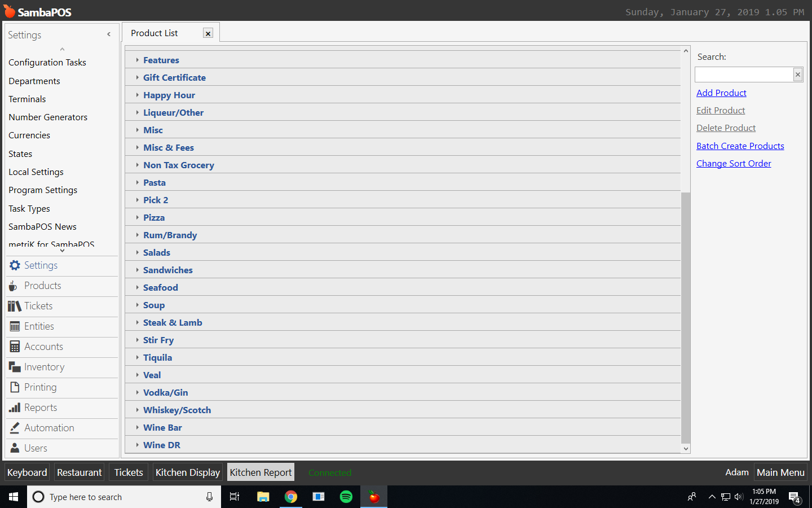
Task: Click the Kitchen Display button
Action: point(188,472)
